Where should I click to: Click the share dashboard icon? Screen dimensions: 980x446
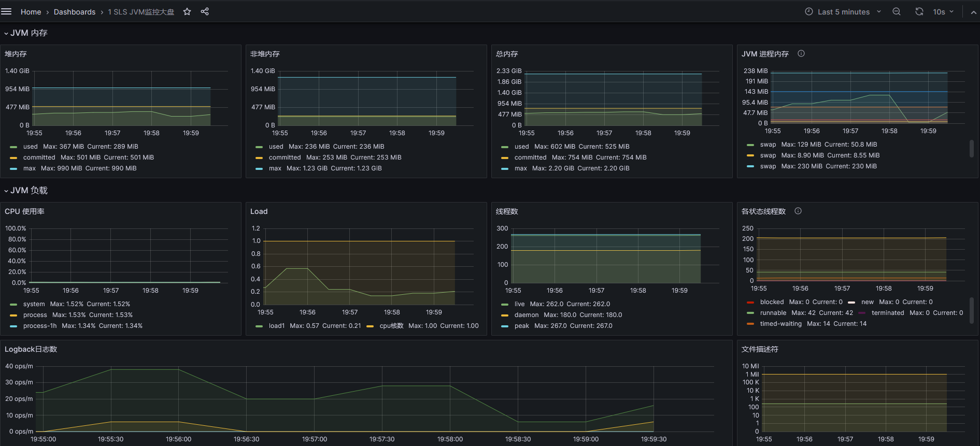205,11
